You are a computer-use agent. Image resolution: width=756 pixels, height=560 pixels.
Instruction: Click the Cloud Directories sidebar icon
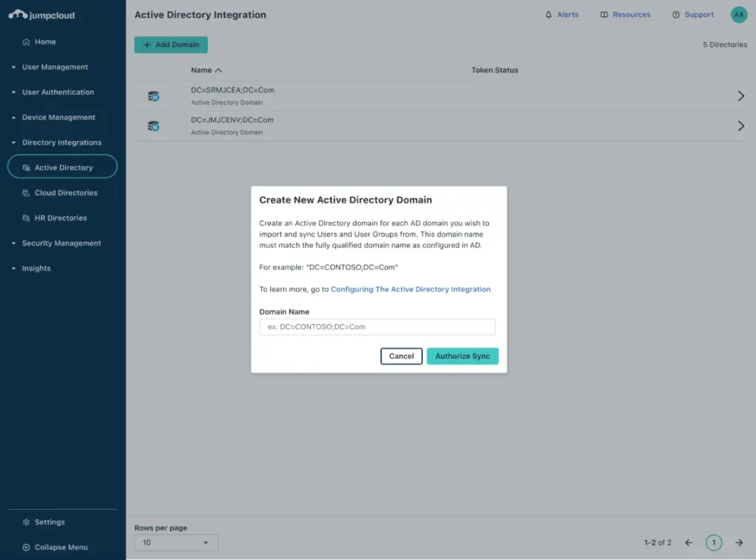click(x=27, y=193)
